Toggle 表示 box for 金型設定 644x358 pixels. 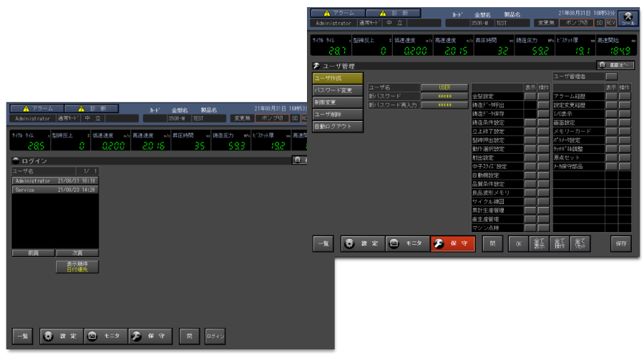click(x=530, y=96)
